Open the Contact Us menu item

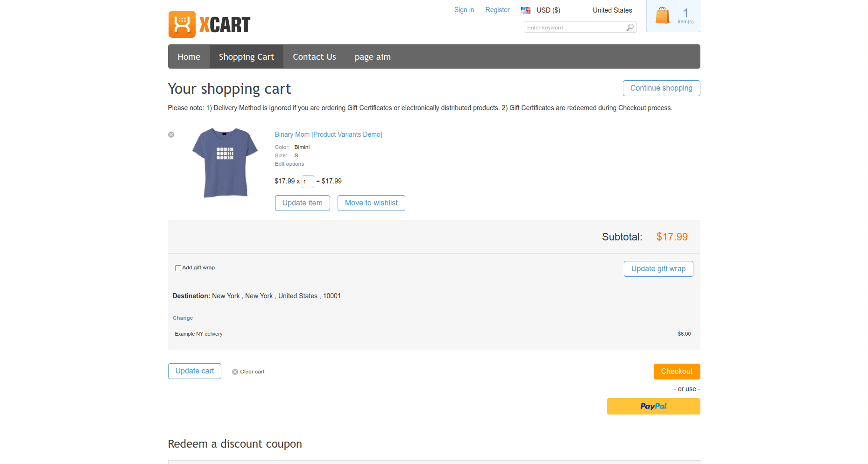tap(314, 57)
